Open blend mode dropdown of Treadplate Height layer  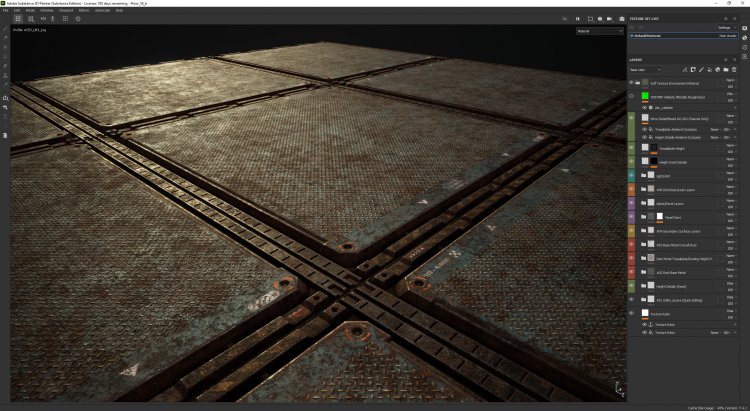pos(730,145)
